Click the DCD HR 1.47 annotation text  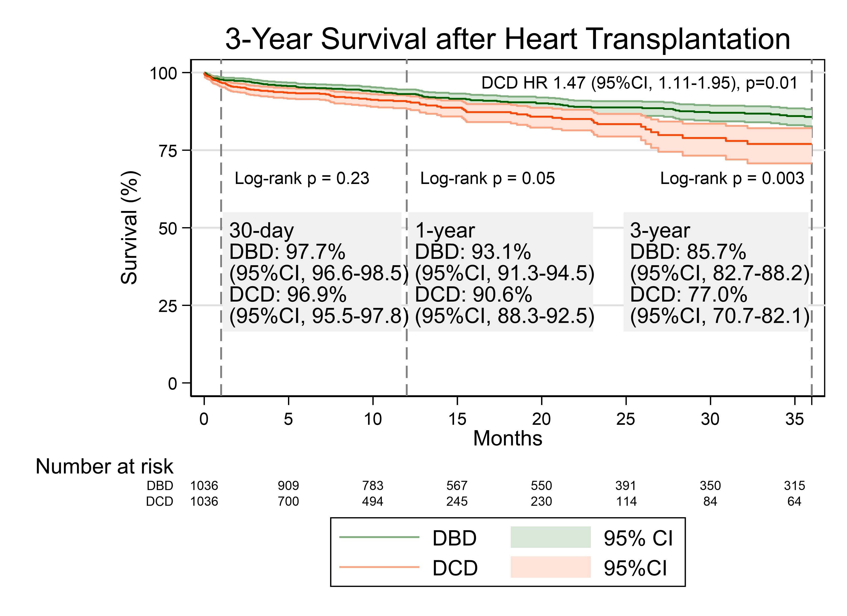[x=639, y=83]
